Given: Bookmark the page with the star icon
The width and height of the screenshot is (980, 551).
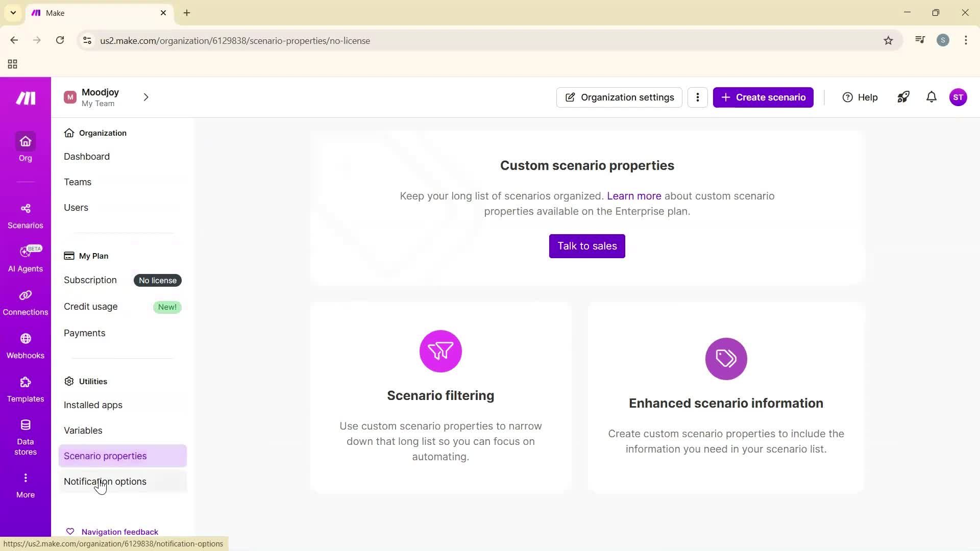Looking at the screenshot, I should [x=888, y=40].
